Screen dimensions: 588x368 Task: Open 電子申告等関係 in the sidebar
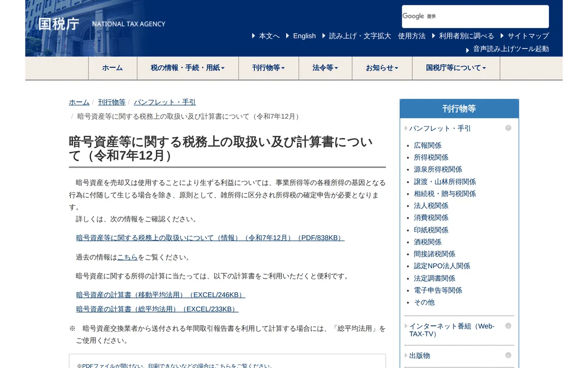[438, 290]
